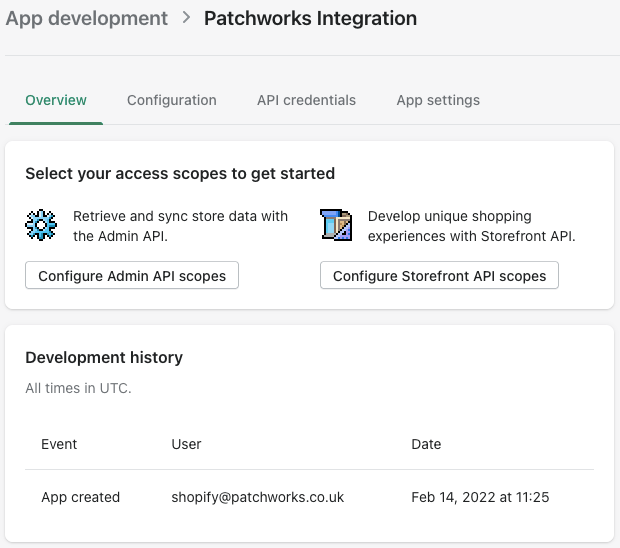Click the User column header
The image size is (620, 548).
tap(186, 444)
